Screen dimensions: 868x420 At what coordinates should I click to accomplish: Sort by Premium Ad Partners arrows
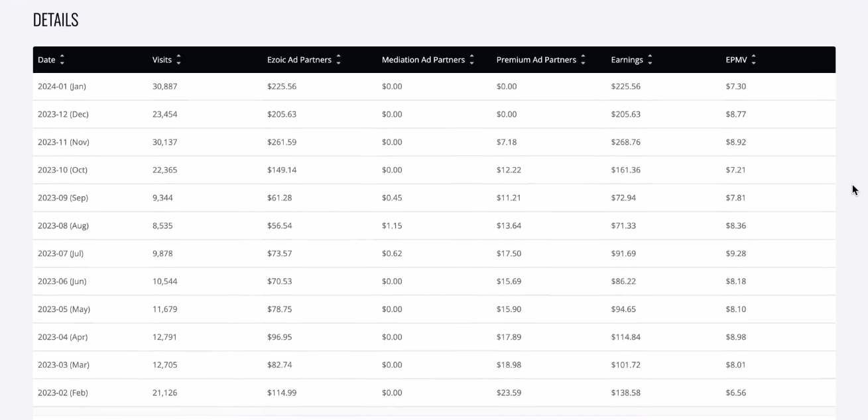(583, 60)
